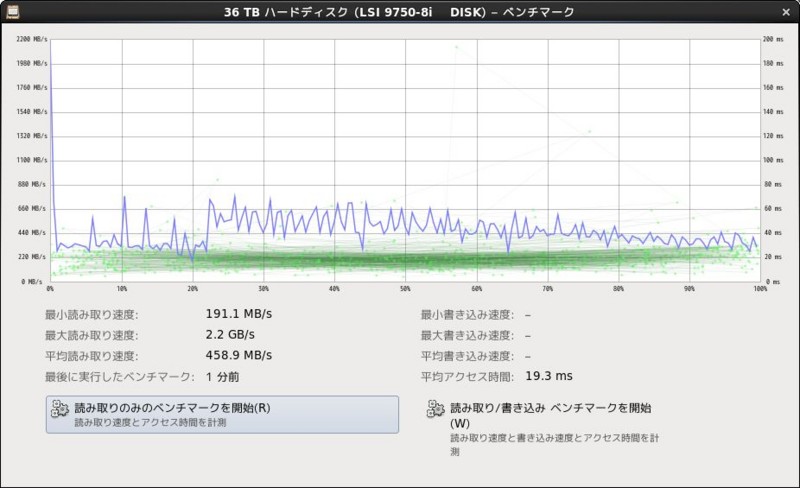
Task: Click the gears icon on read/write benchmark
Action: point(436,409)
